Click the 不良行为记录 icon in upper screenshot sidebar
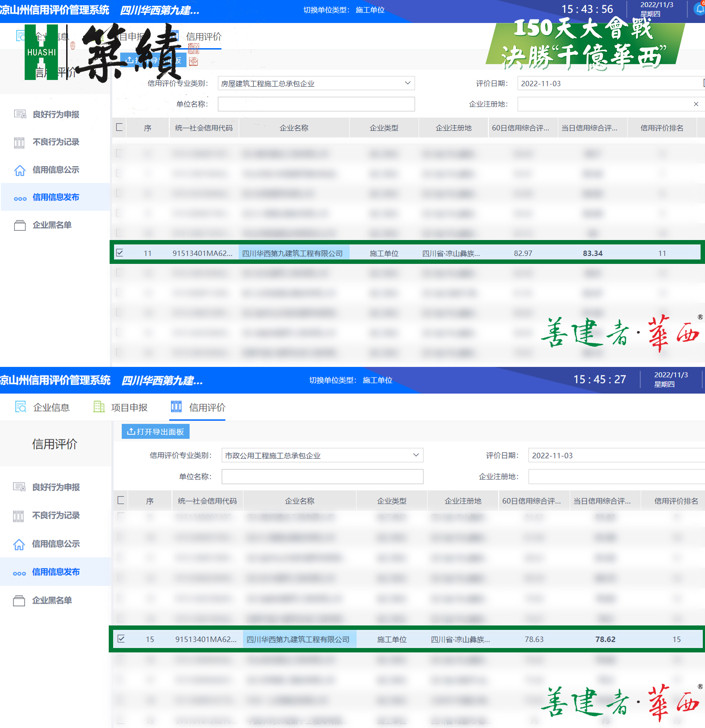Screen dimensions: 705x728 pyautogui.click(x=19, y=142)
